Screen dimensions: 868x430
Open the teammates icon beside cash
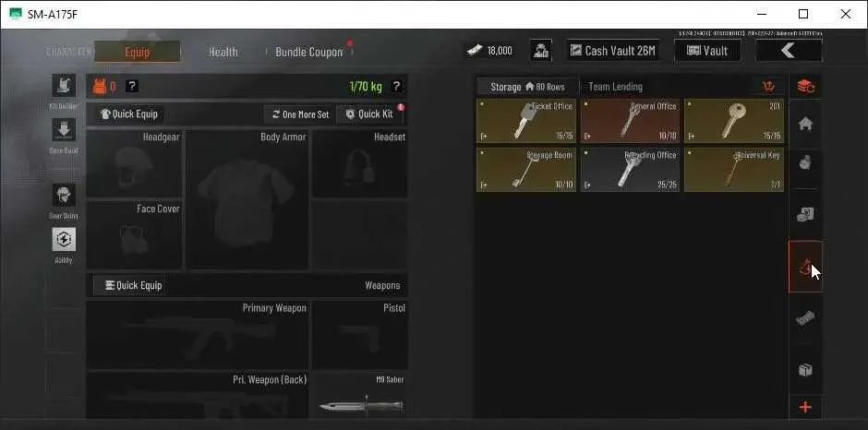[x=540, y=51]
